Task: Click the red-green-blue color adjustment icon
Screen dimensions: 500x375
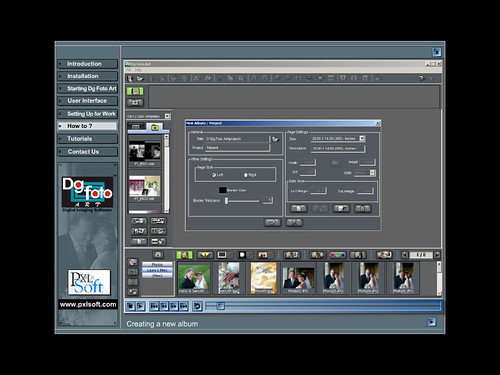Action: point(337,255)
